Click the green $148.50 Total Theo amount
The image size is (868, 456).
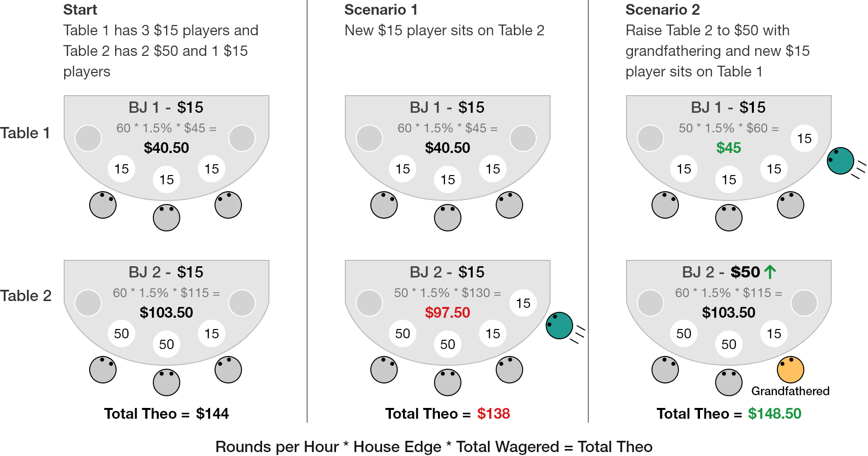(775, 413)
